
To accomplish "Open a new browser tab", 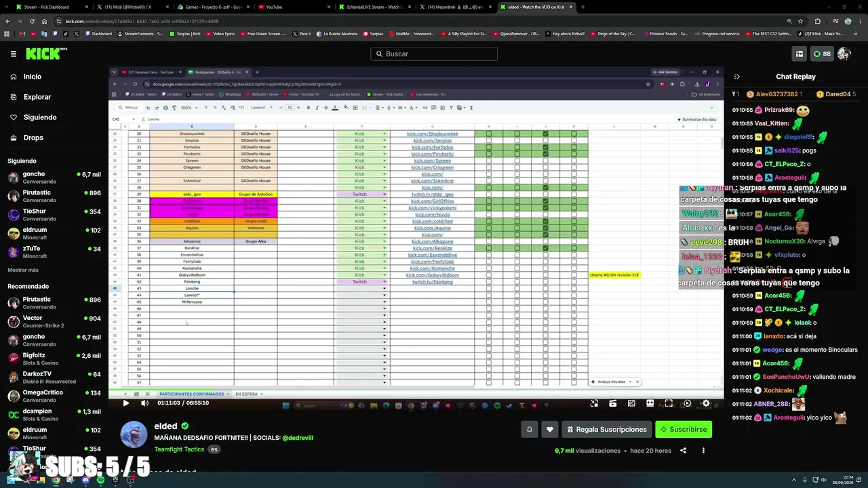I will (583, 7).
